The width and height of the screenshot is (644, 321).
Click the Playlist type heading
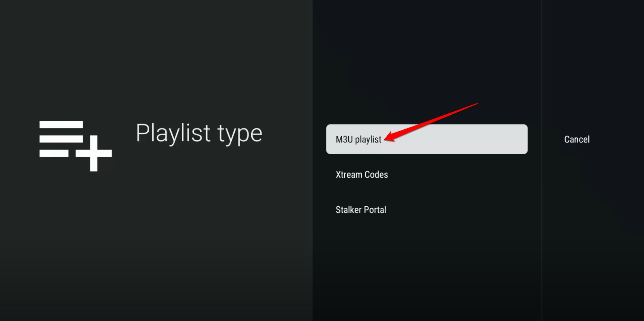pyautogui.click(x=199, y=133)
